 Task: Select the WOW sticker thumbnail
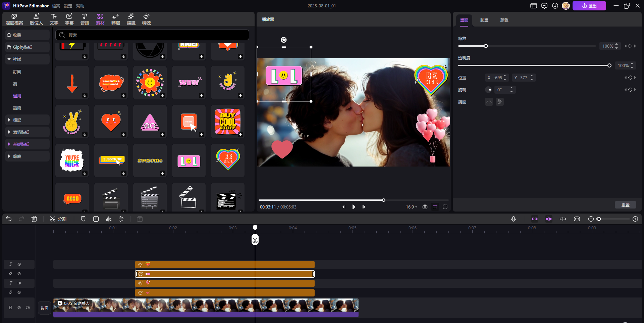tap(189, 82)
